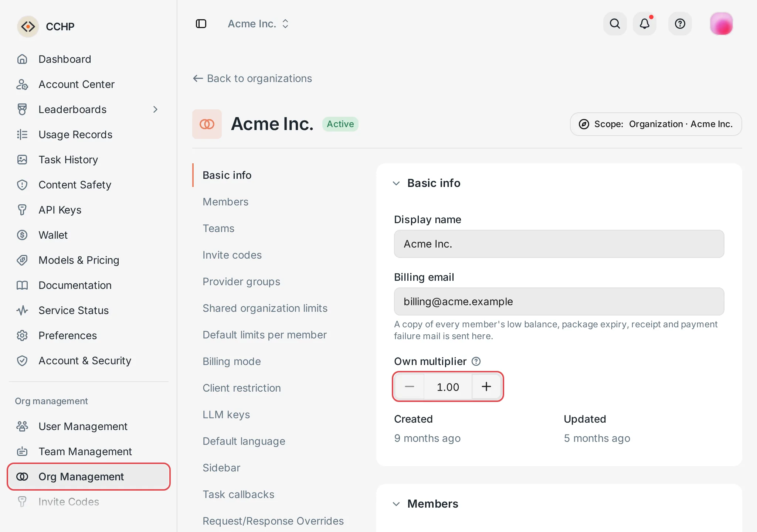Click the Preferences gear icon
This screenshot has width=757, height=532.
[22, 335]
